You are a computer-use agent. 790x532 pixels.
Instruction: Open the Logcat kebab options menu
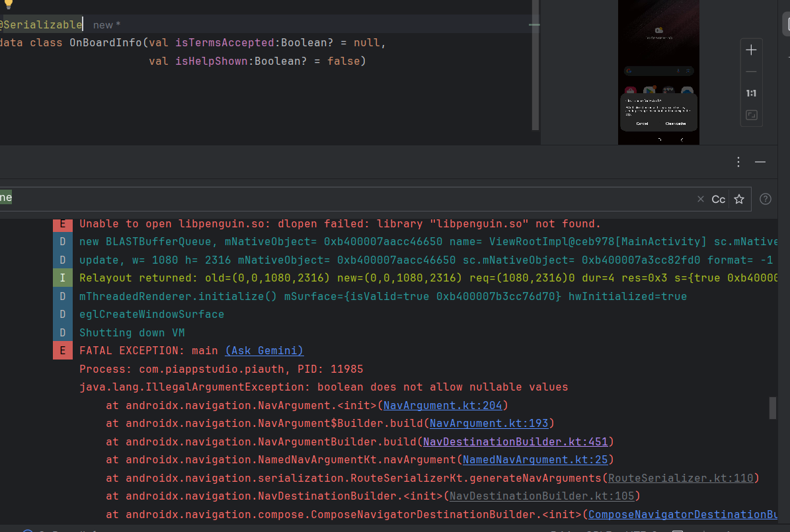(738, 161)
